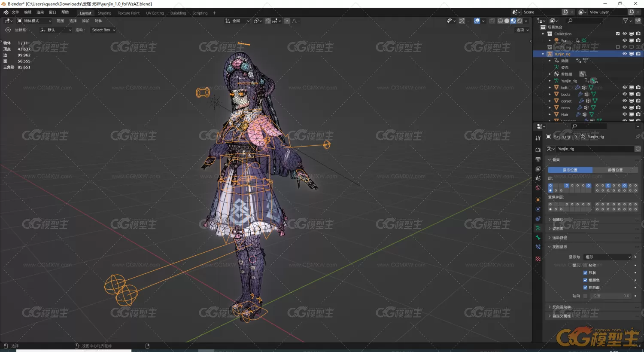The image size is (644, 352).
Task: Click the 静置位置 button
Action: coord(615,170)
